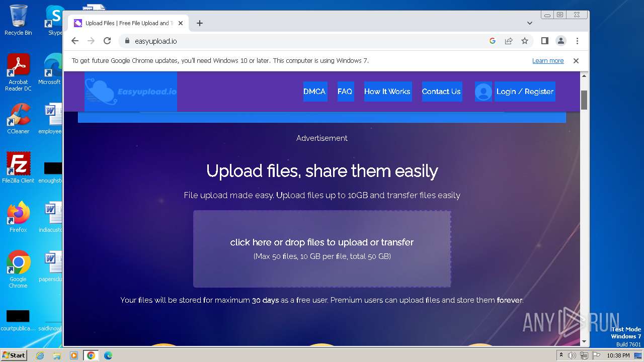Go back with the browser back arrow

pyautogui.click(x=75, y=41)
